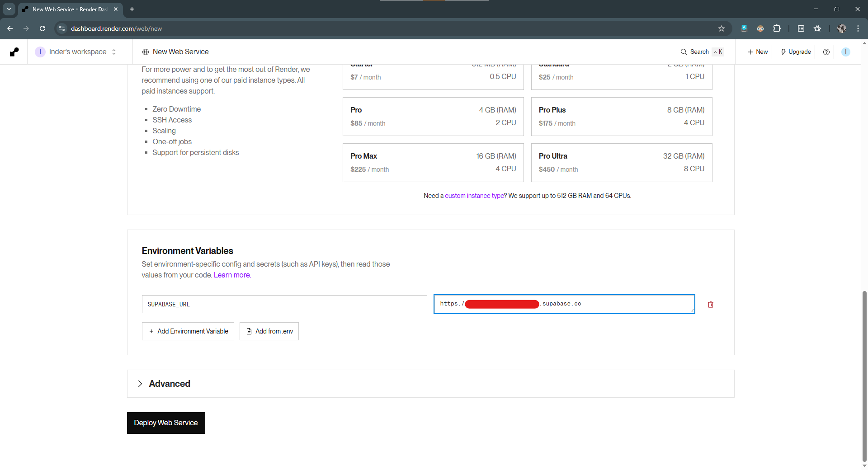Image resolution: width=868 pixels, height=470 pixels.
Task: Reload the page
Action: [42, 28]
